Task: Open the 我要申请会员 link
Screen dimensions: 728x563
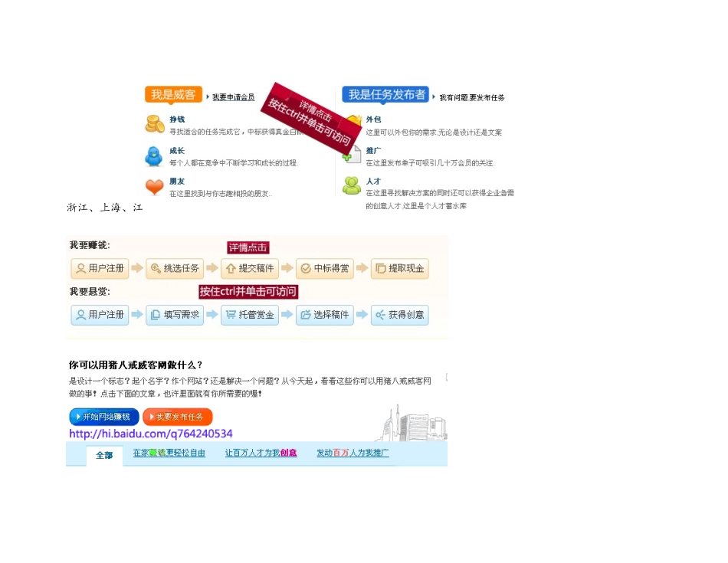Action: coord(233,97)
